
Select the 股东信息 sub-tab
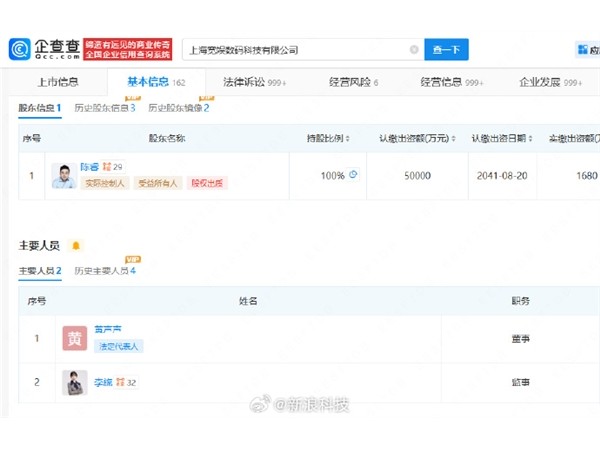(x=40, y=108)
